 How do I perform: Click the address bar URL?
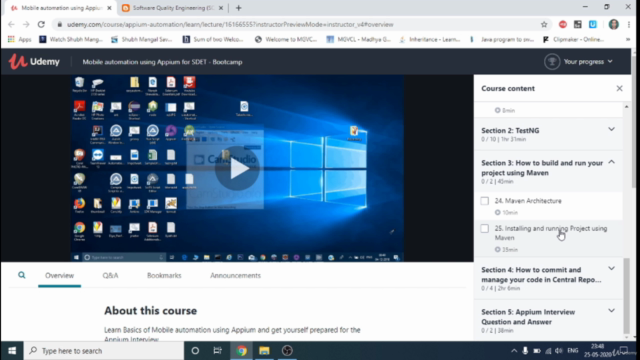(230, 24)
